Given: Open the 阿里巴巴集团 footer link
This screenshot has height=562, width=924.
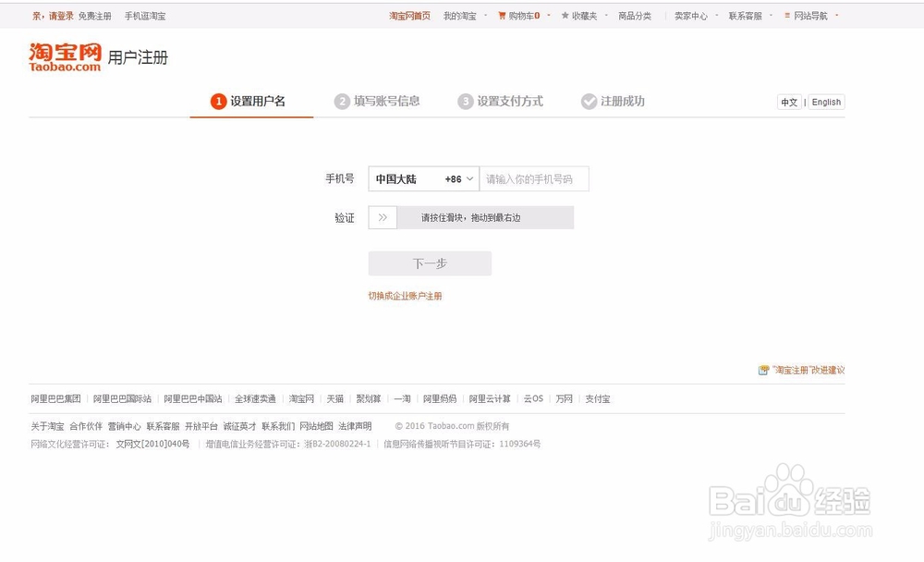Looking at the screenshot, I should pyautogui.click(x=56, y=399).
